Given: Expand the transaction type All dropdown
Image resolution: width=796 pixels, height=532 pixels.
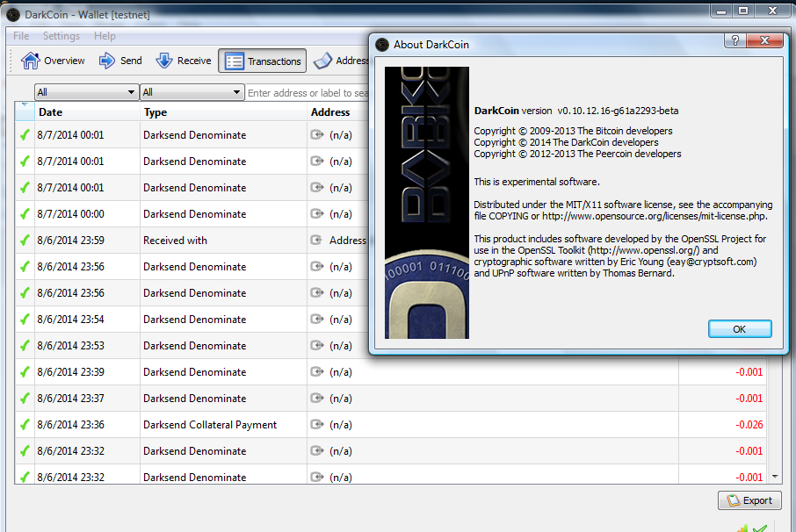Looking at the screenshot, I should (x=192, y=92).
